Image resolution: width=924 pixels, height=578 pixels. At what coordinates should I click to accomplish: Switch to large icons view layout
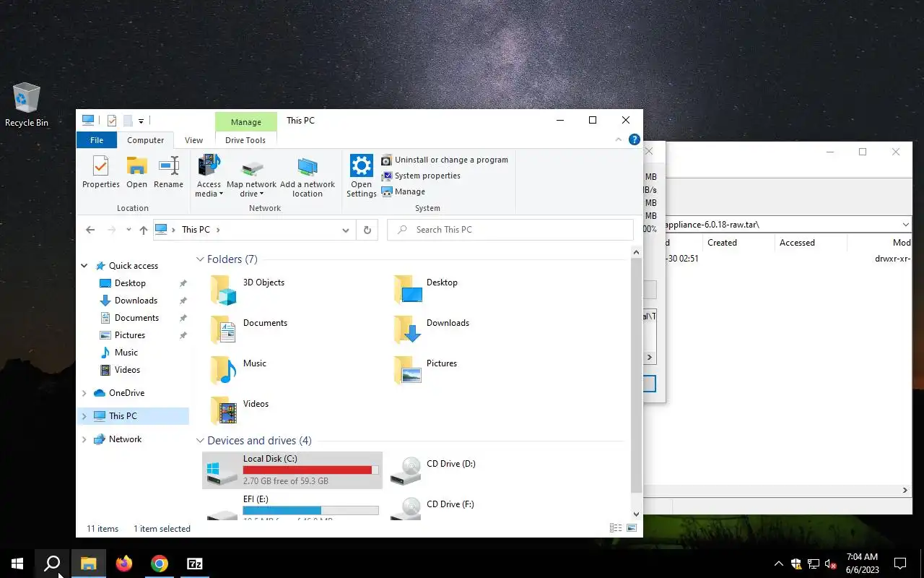pyautogui.click(x=632, y=529)
